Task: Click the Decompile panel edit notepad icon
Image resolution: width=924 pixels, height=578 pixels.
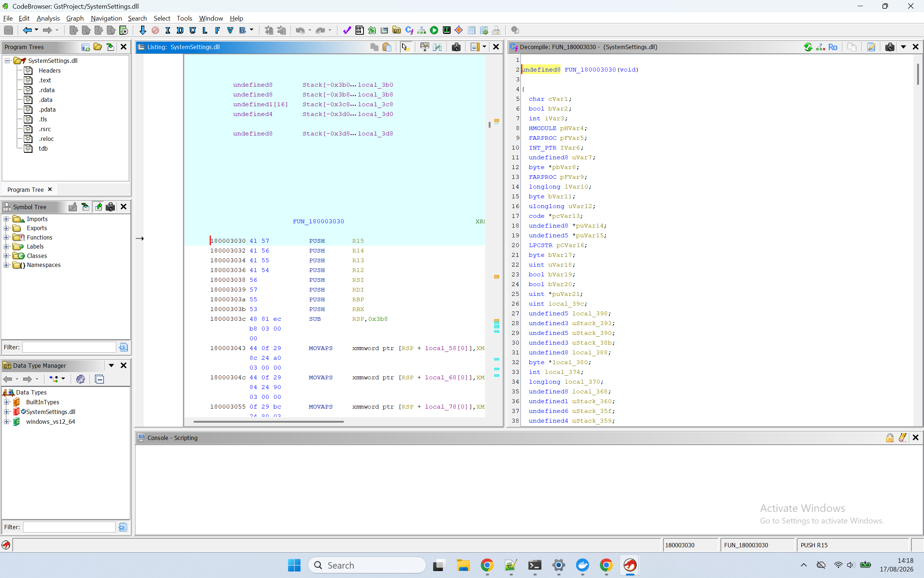Action: pos(871,47)
